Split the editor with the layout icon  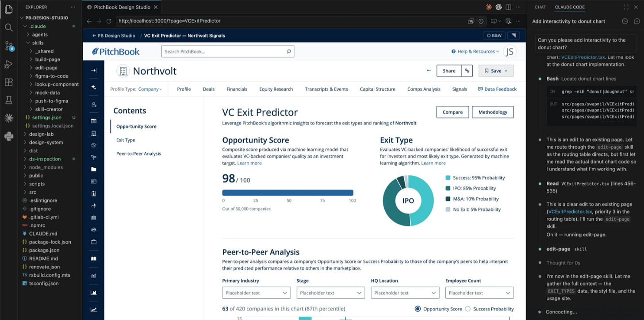tap(509, 7)
